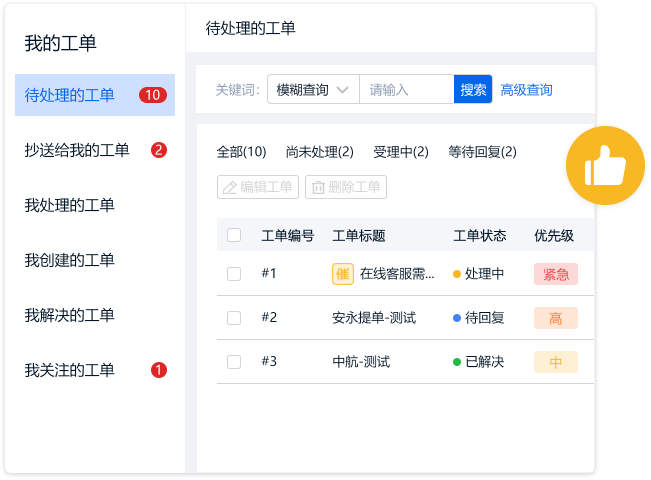Viewport: 651px width, 480px height.
Task: Check the box for ticket #1
Action: (234, 274)
